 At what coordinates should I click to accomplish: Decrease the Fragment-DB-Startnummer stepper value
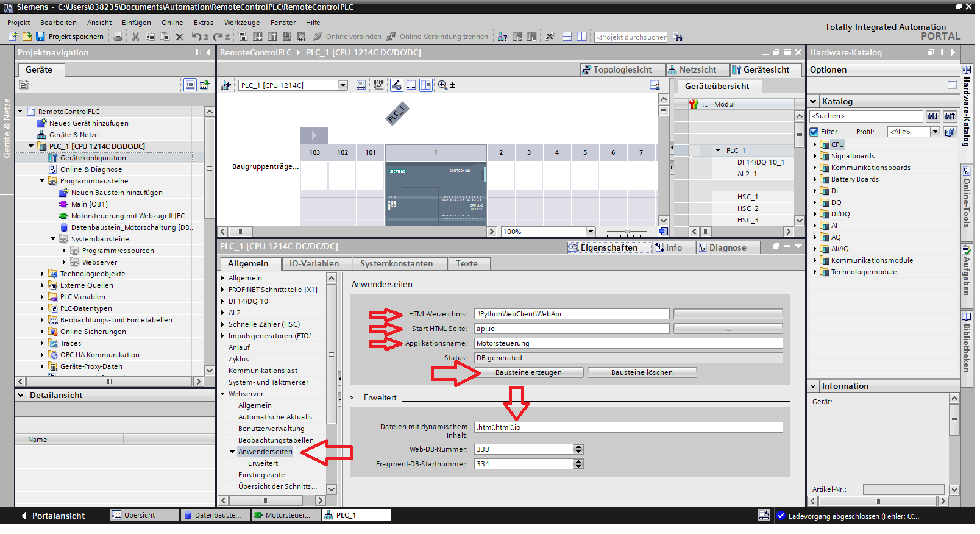(x=578, y=466)
